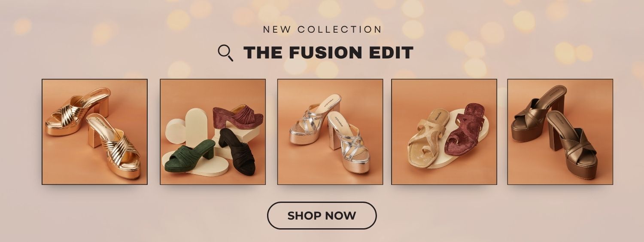The width and height of the screenshot is (644, 242).
Task: Select the left silver platform sandal
Action: pyautogui.click(x=315, y=120)
